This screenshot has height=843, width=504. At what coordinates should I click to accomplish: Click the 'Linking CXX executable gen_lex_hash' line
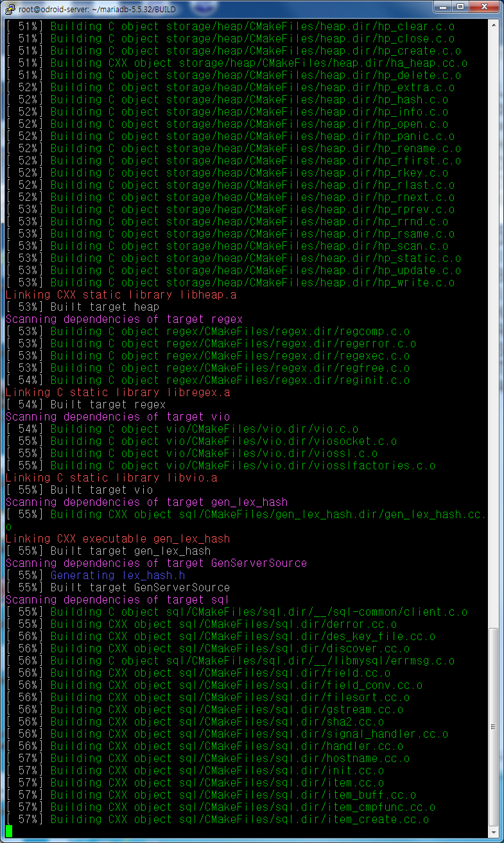[x=117, y=539]
